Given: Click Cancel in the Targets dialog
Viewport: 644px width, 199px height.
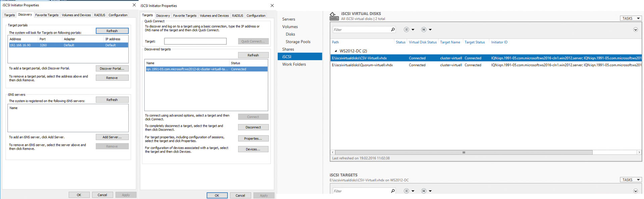Looking at the screenshot, I should pos(240,195).
